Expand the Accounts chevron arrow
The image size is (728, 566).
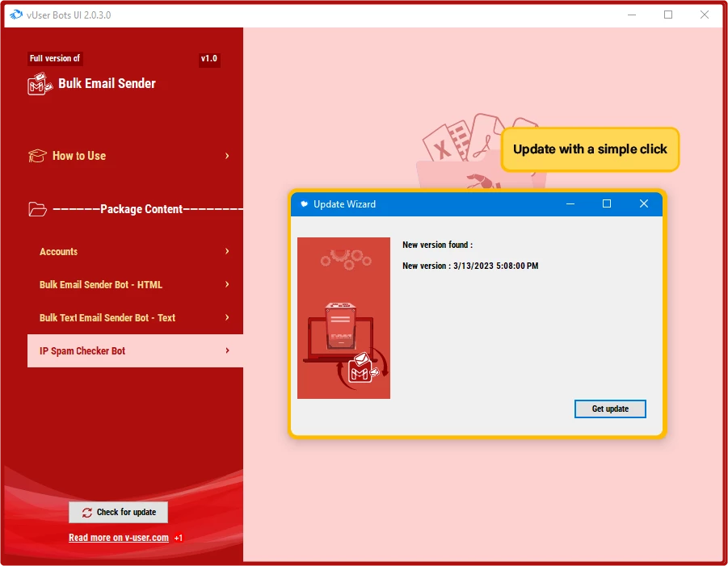227,251
